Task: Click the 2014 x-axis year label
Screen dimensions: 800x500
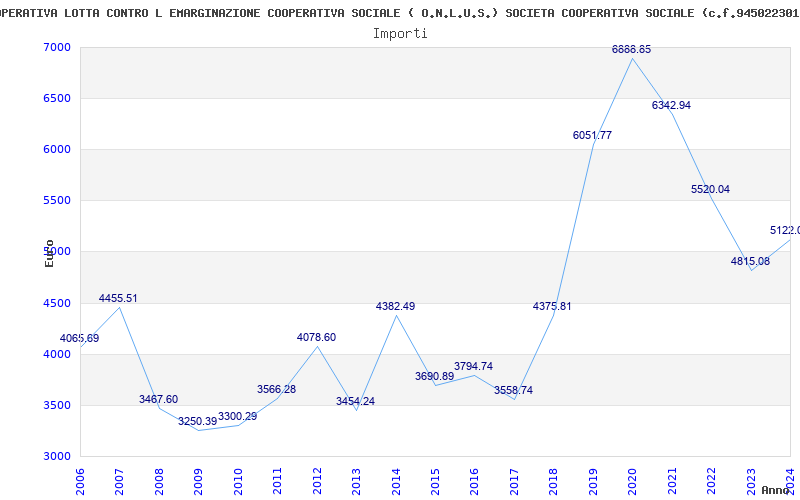Action: 396,482
